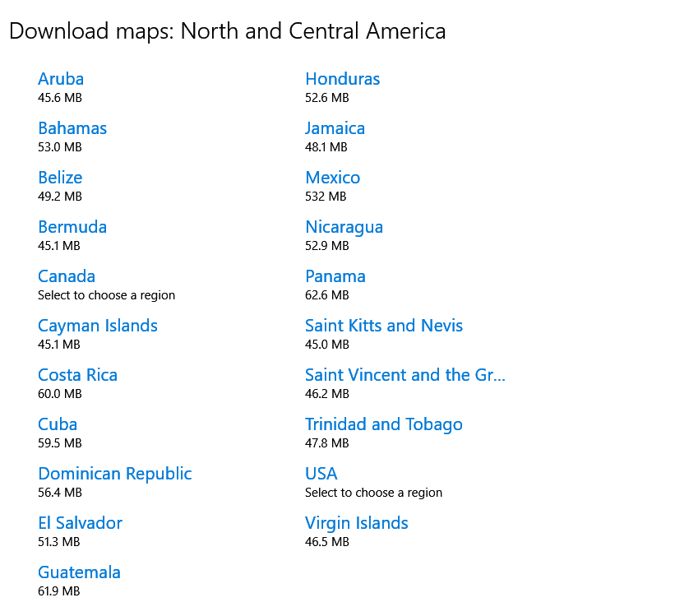675x616 pixels.
Task: Click the 'Download maps: North and Central America' heading
Action: (227, 31)
